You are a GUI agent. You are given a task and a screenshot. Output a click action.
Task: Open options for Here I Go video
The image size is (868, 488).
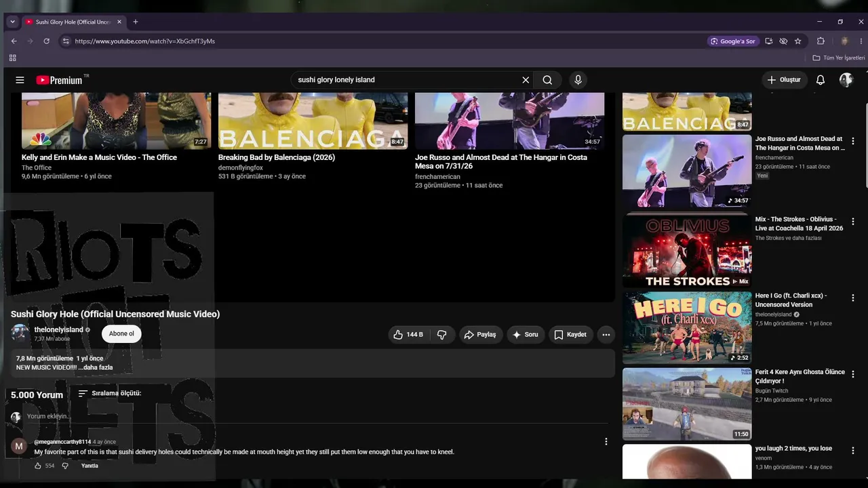[x=853, y=298]
